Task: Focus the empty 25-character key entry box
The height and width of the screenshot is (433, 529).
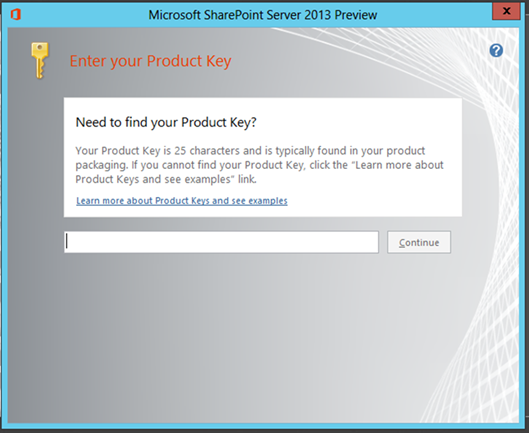Action: (221, 242)
